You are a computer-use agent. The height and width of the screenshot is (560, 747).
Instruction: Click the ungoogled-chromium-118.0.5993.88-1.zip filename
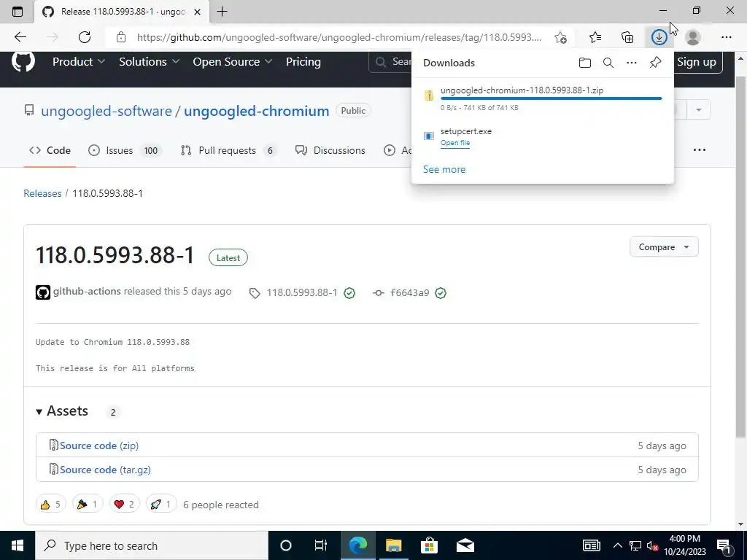(522, 90)
